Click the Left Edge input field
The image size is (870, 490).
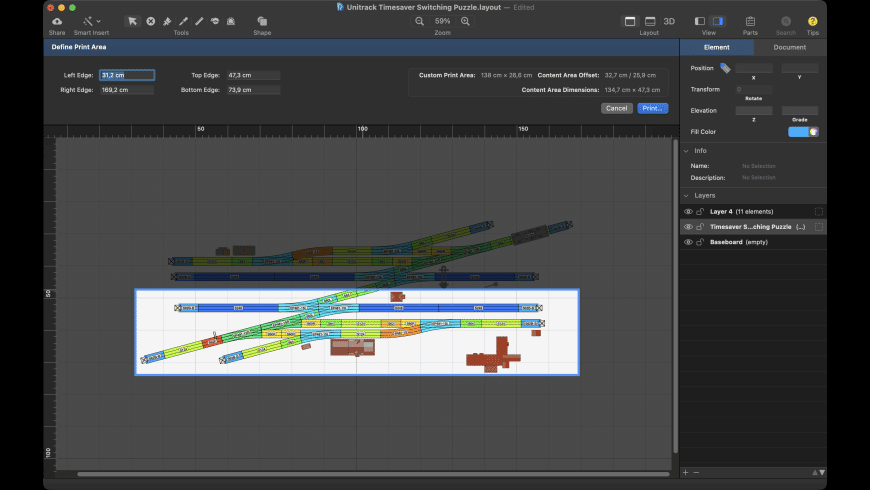(127, 75)
